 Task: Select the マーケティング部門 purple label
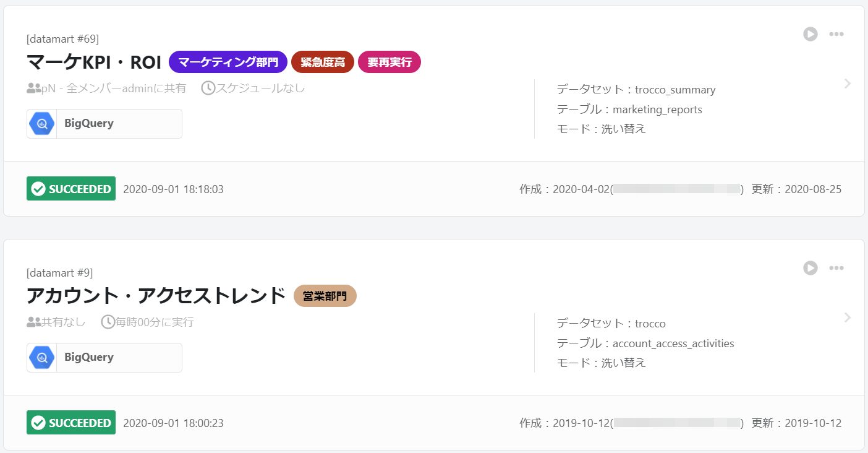tap(228, 62)
